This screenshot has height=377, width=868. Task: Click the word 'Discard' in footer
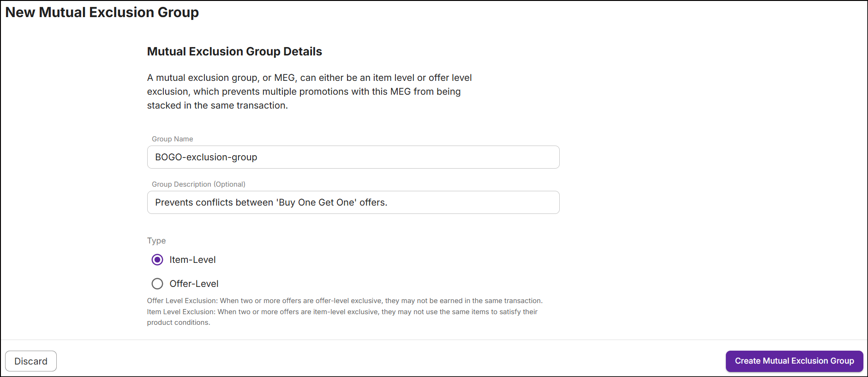31,361
